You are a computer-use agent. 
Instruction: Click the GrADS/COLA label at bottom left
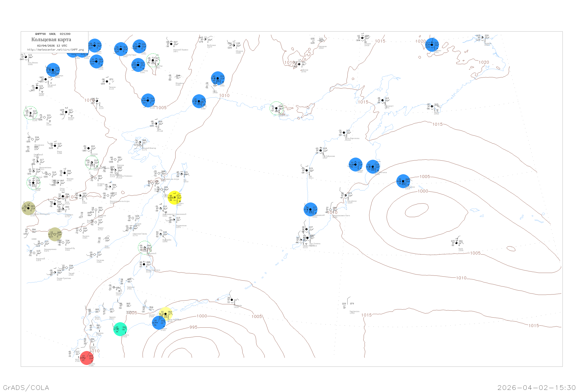pos(26,387)
